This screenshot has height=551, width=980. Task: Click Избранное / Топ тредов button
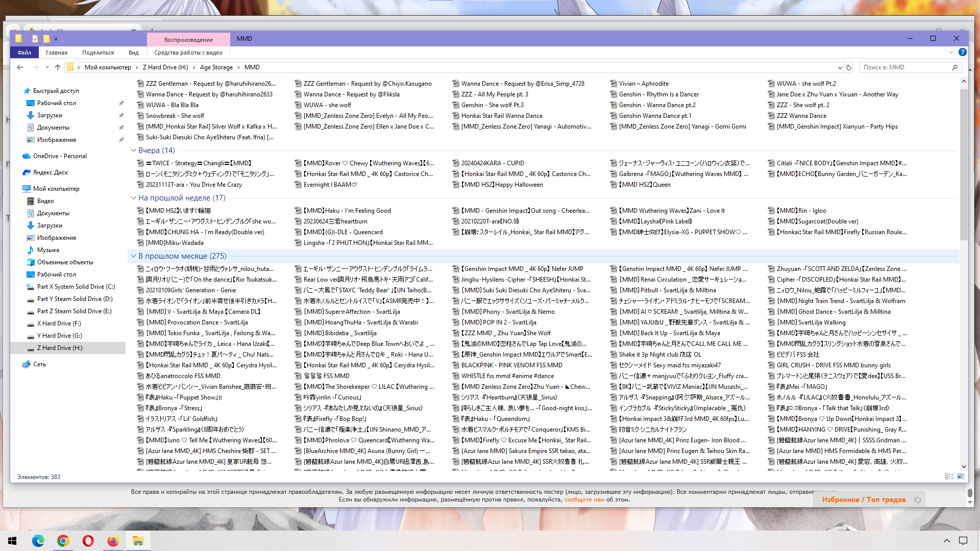point(864,499)
